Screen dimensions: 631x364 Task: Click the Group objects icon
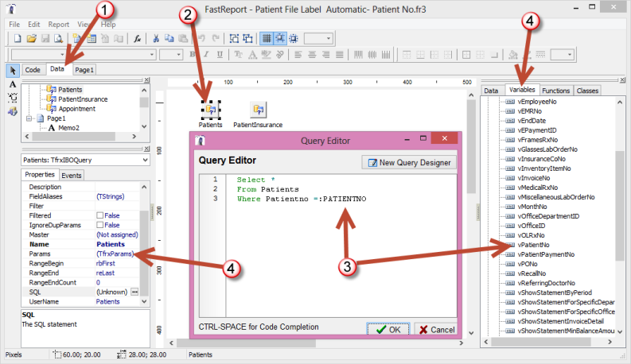234,39
